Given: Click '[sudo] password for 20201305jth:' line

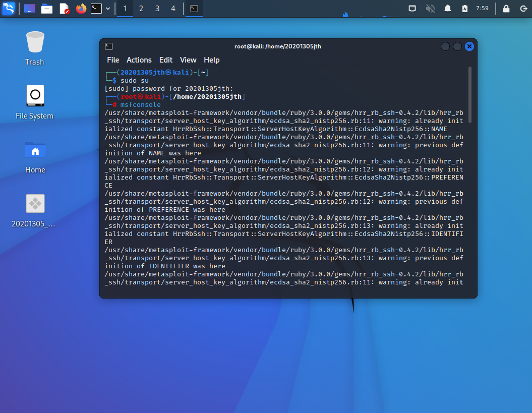Looking at the screenshot, I should click(x=169, y=89).
